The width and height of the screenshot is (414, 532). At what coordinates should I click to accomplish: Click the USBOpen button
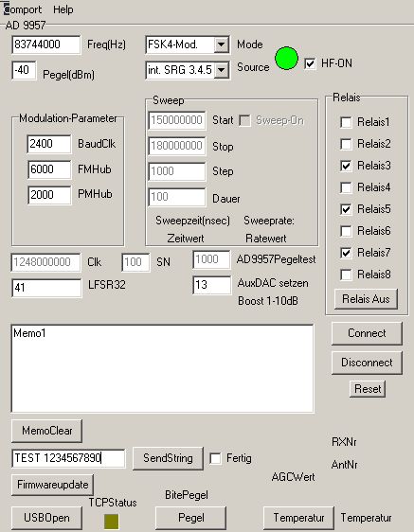[x=46, y=518]
